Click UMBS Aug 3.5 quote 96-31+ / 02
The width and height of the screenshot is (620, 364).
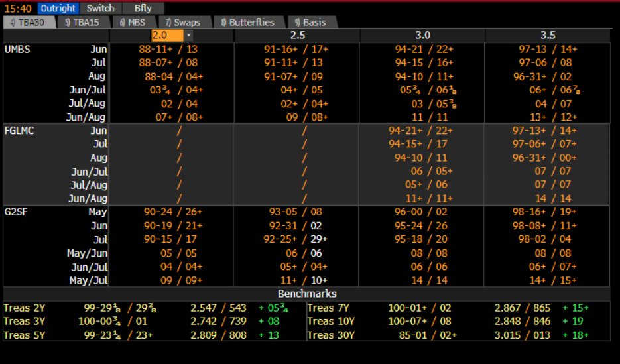pos(542,76)
